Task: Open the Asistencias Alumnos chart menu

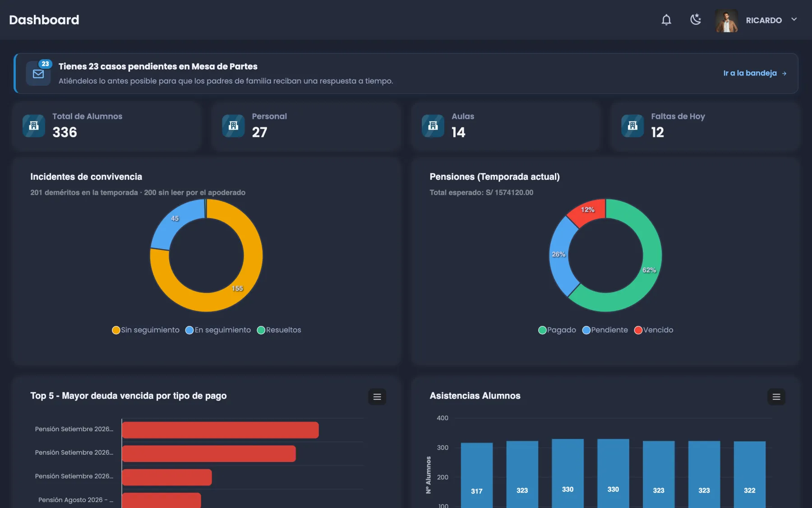Action: pos(776,397)
